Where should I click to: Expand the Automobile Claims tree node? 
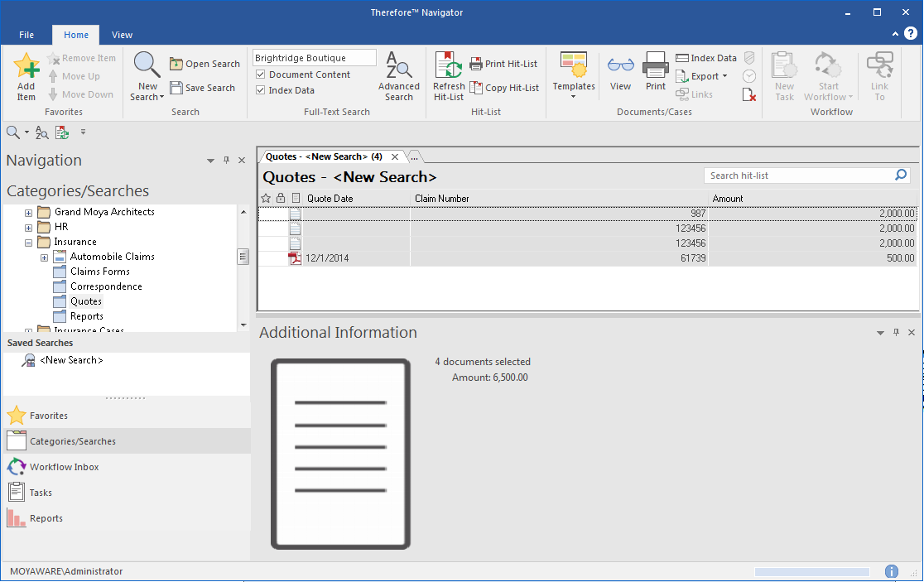tap(45, 257)
